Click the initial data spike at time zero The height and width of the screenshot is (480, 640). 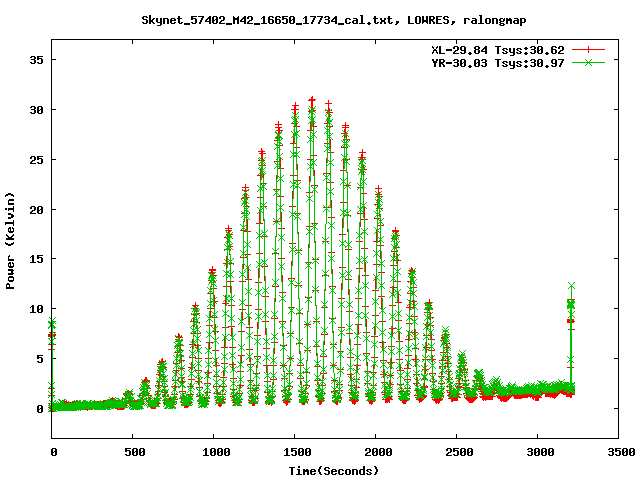pyautogui.click(x=52, y=324)
